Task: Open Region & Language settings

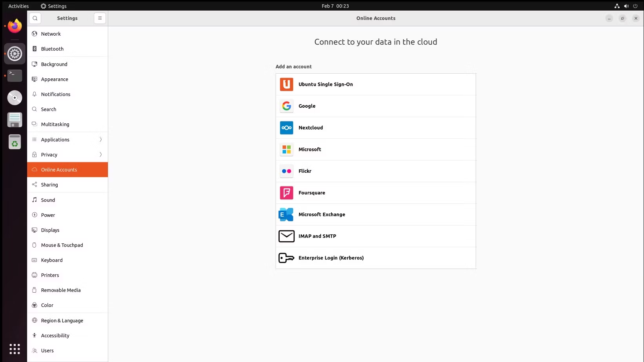Action: click(67, 320)
